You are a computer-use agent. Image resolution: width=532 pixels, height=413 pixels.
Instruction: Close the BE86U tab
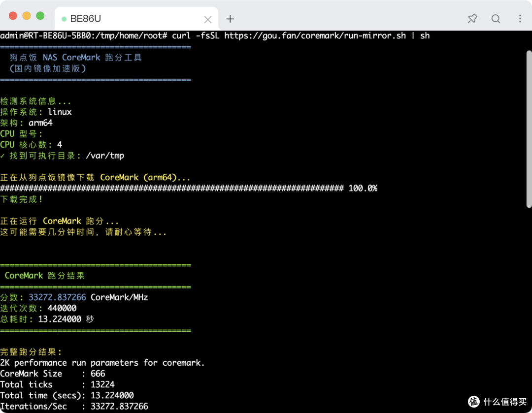point(208,20)
